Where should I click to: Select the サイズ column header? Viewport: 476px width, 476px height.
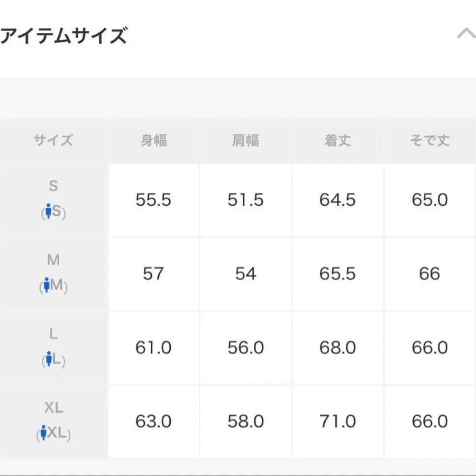click(53, 140)
